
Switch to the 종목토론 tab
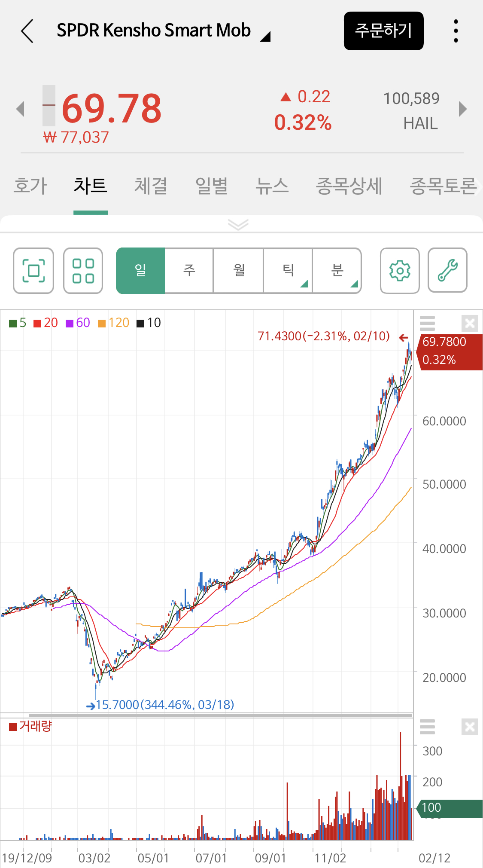coord(444,186)
